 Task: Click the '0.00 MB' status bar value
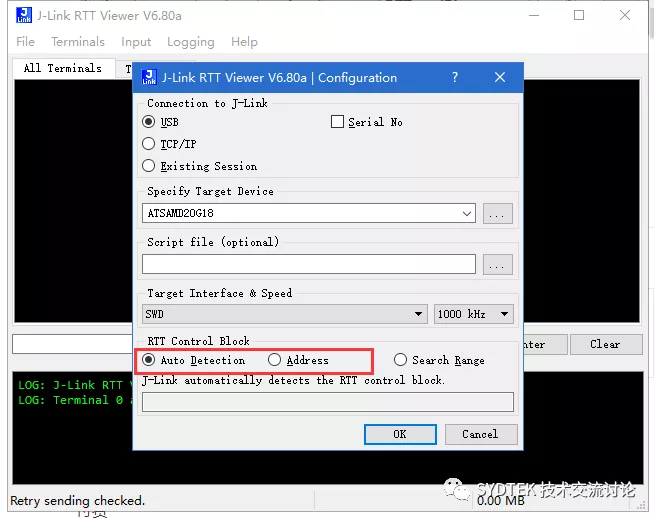[x=501, y=501]
